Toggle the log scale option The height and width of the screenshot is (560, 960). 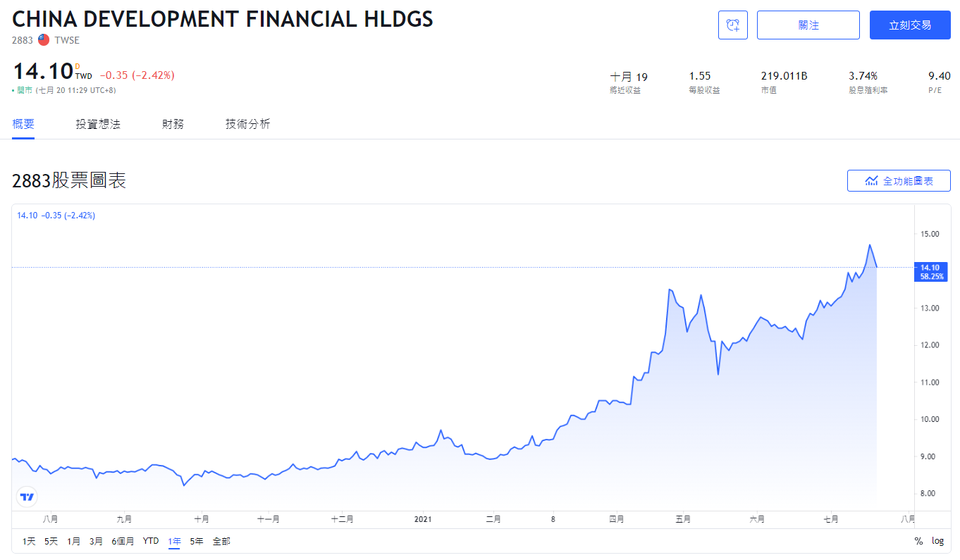point(937,541)
